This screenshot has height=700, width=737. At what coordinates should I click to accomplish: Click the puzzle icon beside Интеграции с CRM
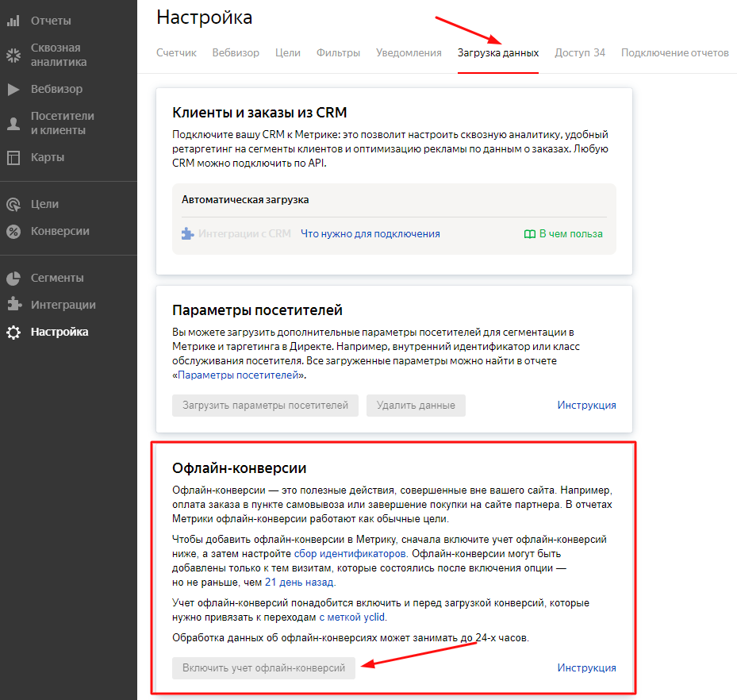point(187,233)
